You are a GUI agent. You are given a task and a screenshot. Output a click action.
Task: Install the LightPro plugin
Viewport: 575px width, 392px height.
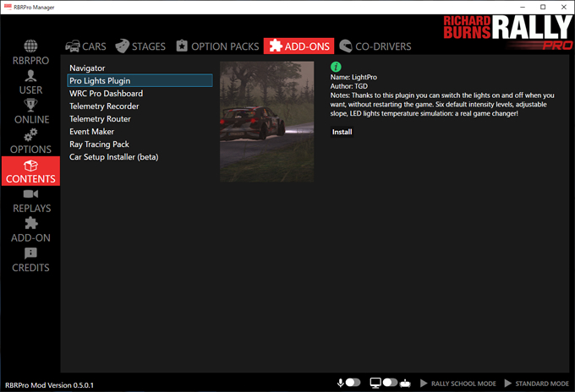click(x=342, y=132)
